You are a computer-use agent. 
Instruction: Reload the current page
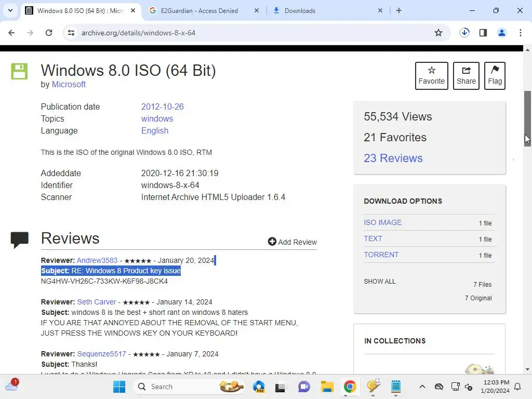tap(49, 33)
